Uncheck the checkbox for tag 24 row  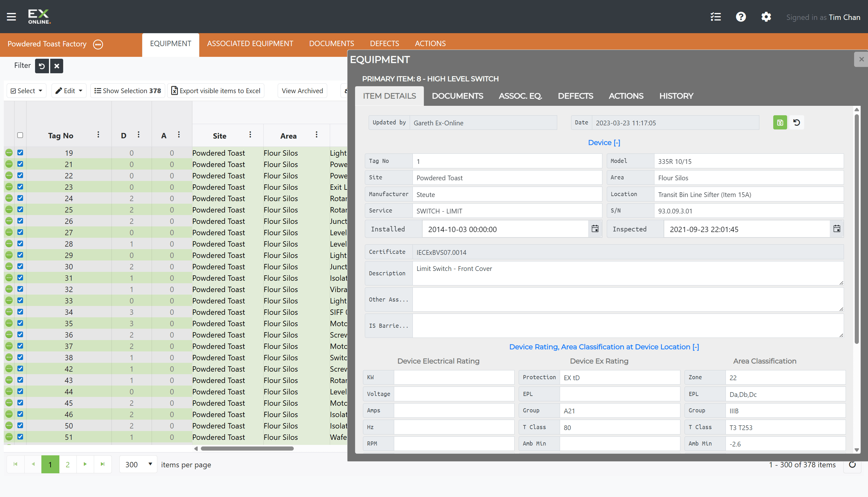pyautogui.click(x=20, y=198)
